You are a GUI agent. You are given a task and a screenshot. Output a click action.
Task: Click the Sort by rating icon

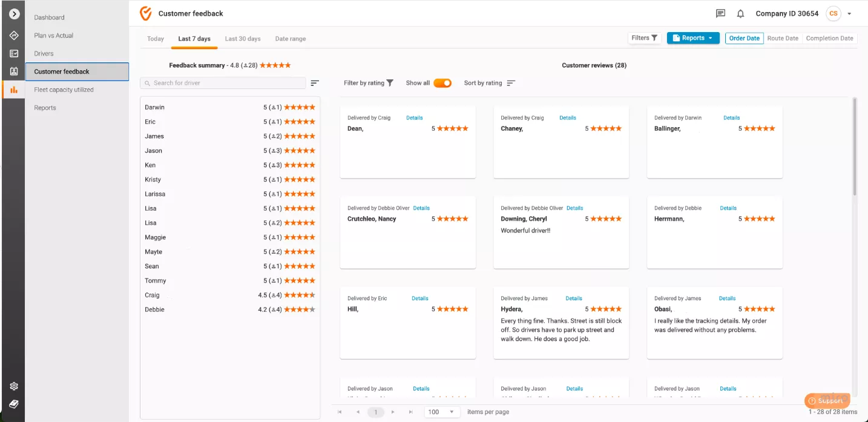[511, 83]
